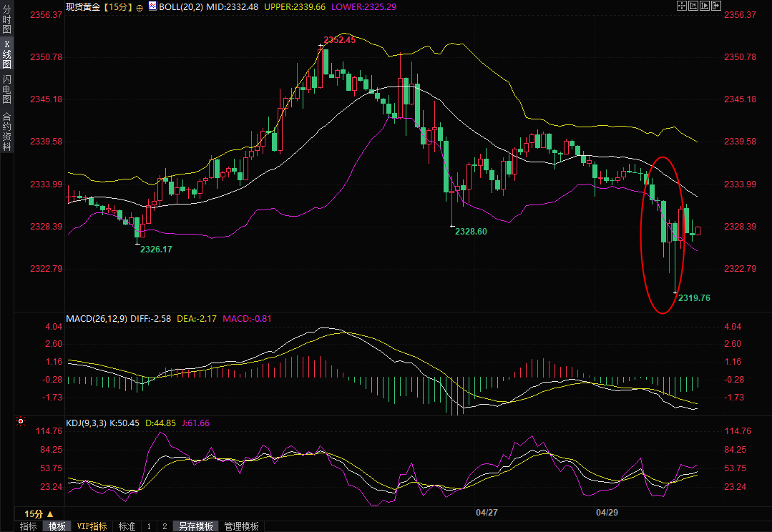Screen dimensions: 772x532
Task: Select template number 2
Action: 165,526
